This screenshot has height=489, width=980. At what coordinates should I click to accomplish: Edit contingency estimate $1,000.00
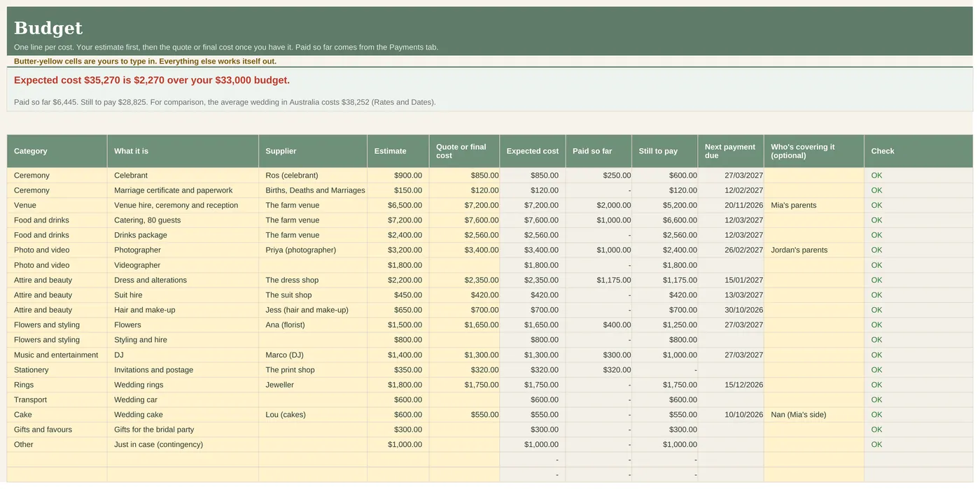398,445
